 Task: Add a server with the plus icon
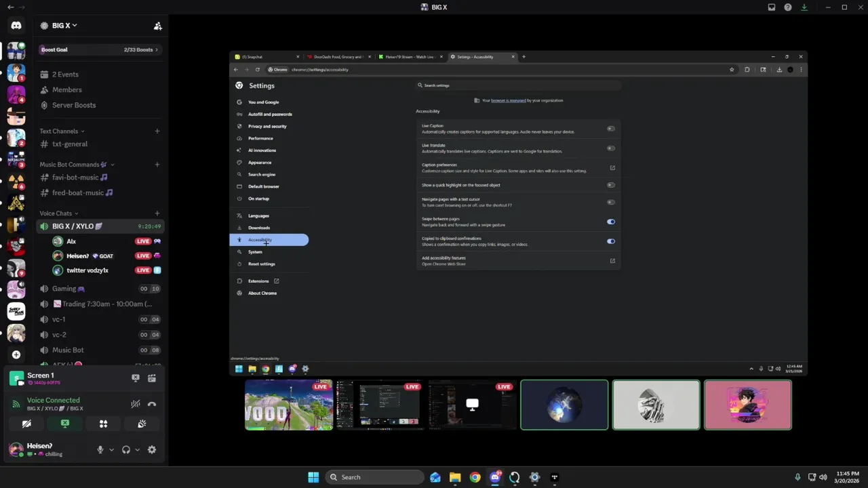coord(16,354)
